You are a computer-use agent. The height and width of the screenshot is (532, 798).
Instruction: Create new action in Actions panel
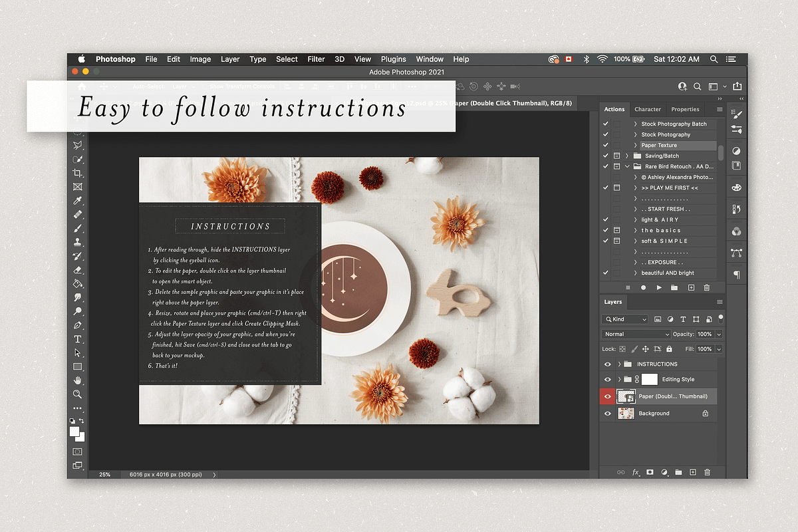pyautogui.click(x=691, y=287)
